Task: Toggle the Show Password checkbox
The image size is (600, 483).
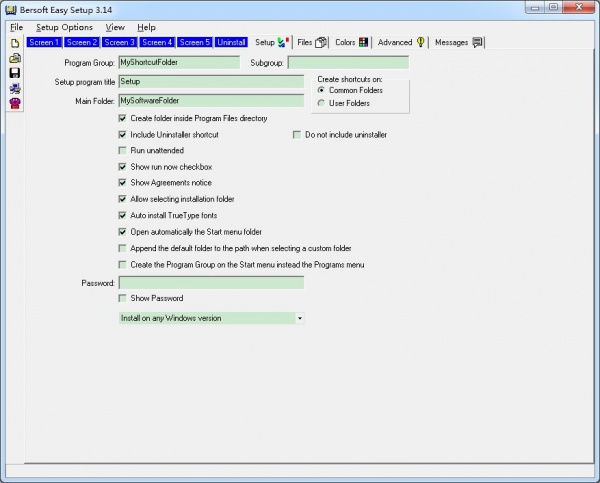Action: coord(123,298)
